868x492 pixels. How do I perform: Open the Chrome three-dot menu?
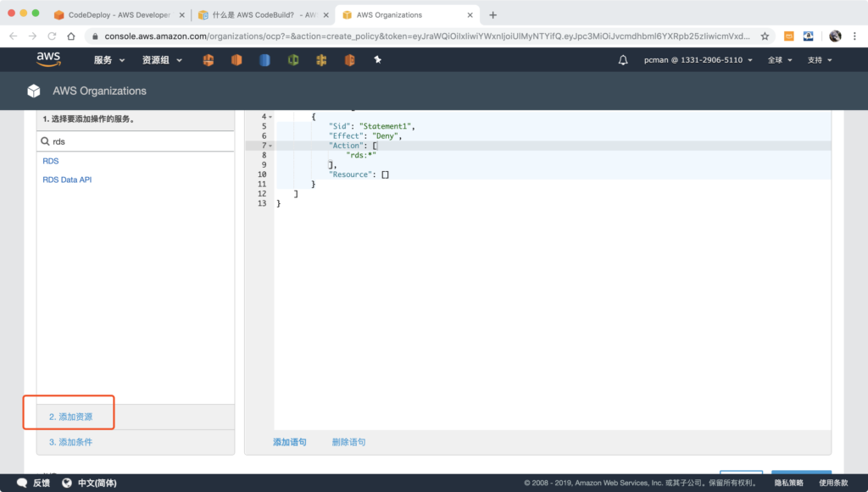point(854,36)
